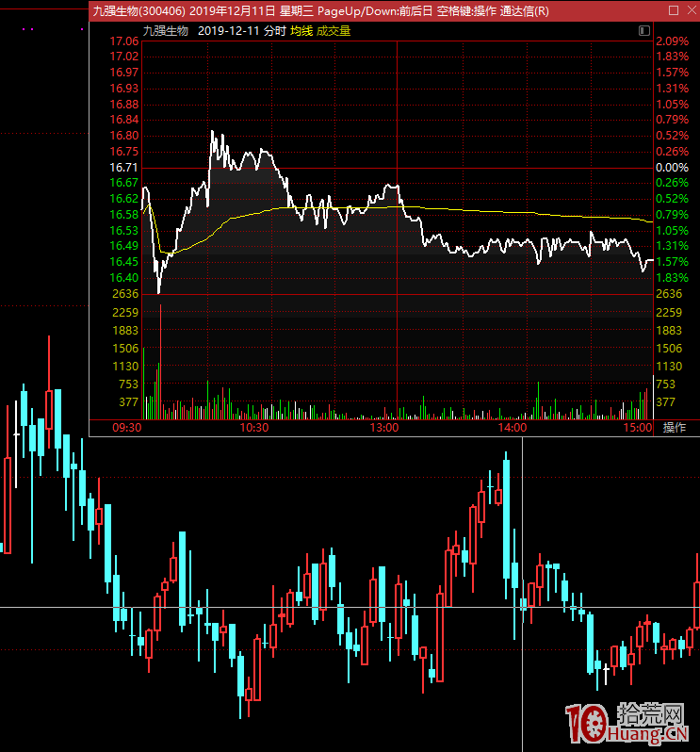Click the 2019-12-11 date in the chart header

click(229, 31)
